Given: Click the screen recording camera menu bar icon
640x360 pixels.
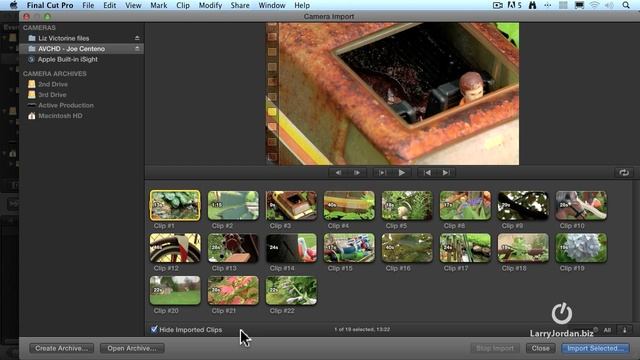Looking at the screenshot, I should (498, 5).
